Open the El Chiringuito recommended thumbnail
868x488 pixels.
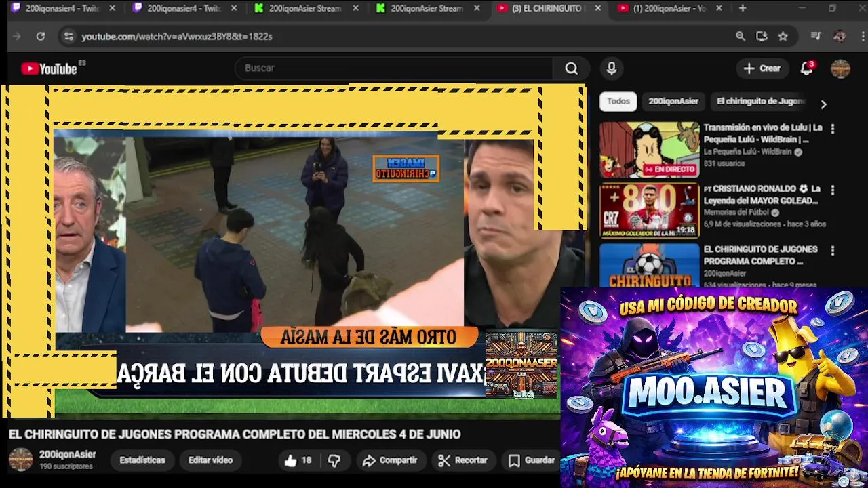(x=649, y=265)
